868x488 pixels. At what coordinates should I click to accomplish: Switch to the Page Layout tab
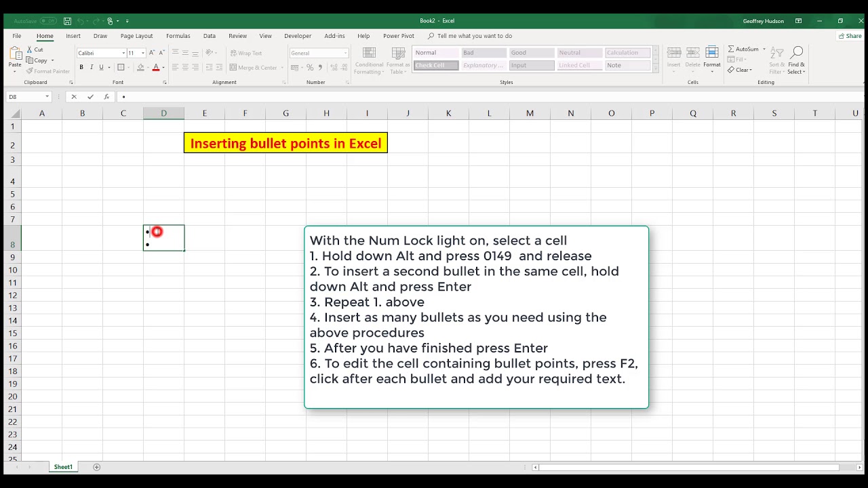point(136,36)
